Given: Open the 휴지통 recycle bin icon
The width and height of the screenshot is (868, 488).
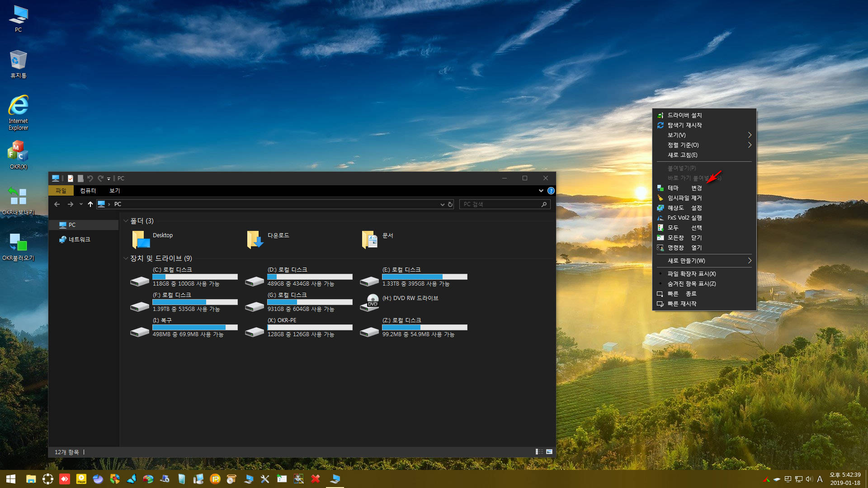Looking at the screenshot, I should pos(18,64).
